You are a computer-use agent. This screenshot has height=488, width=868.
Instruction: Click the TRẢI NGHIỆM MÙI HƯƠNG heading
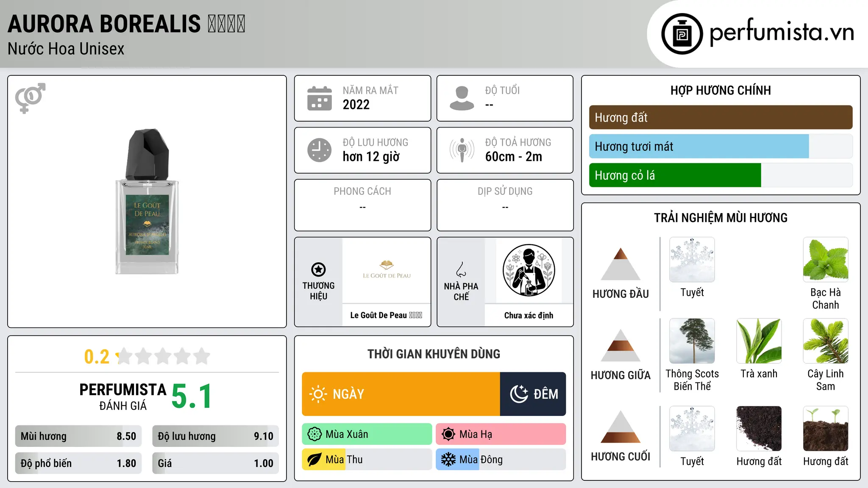click(721, 218)
